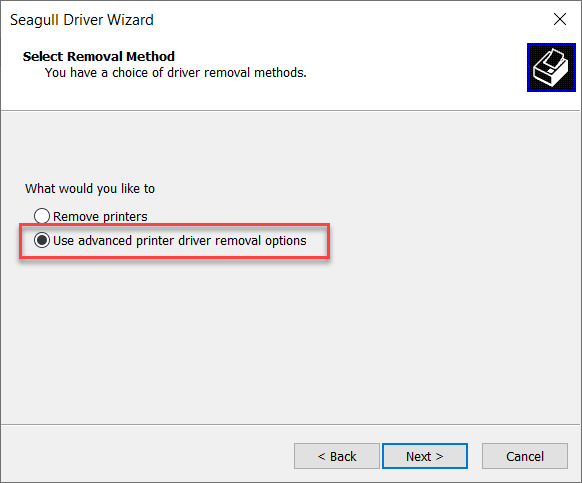Viewport: 582px width, 483px height.
Task: Click the printer wizard icon in the header
Action: [x=551, y=68]
